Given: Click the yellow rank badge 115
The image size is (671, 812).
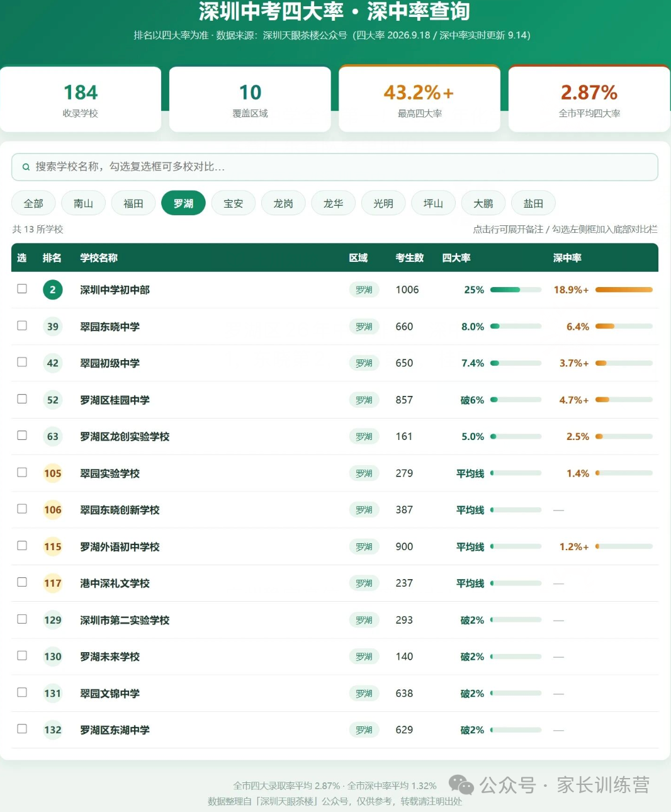Looking at the screenshot, I should (x=53, y=546).
